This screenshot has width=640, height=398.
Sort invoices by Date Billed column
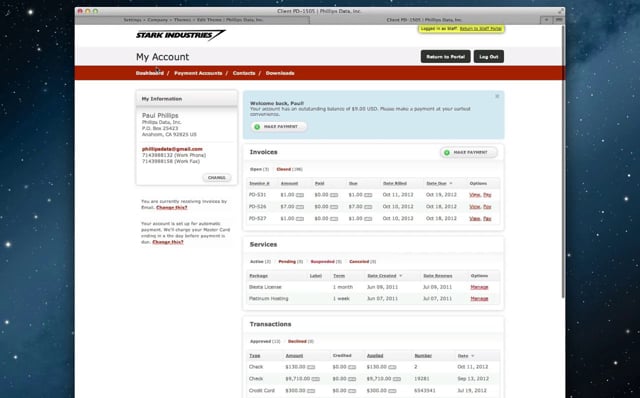[x=395, y=184]
